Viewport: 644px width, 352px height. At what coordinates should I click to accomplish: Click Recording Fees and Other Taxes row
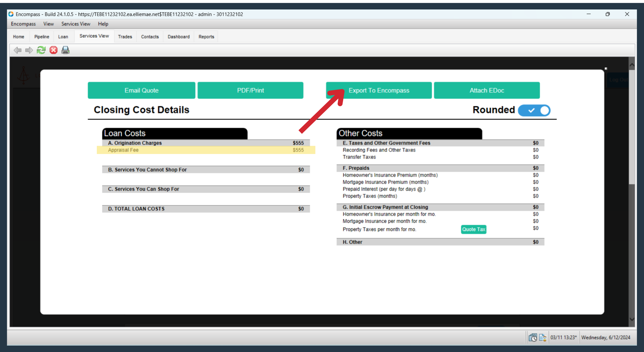point(440,150)
